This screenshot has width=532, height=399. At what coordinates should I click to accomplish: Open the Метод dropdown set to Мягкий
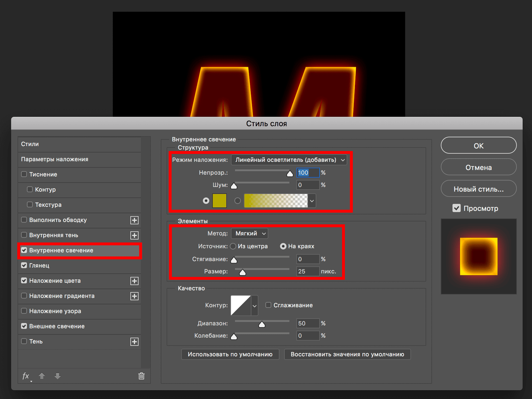250,234
